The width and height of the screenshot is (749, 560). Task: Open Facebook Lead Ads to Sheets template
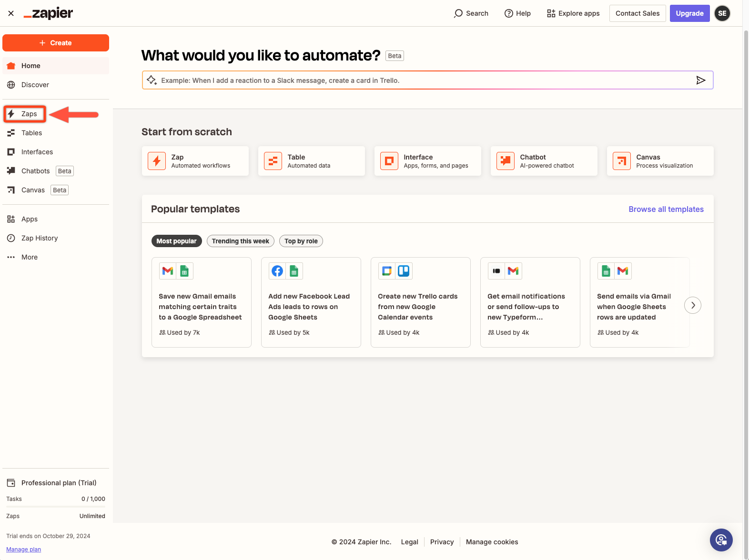coord(311,302)
